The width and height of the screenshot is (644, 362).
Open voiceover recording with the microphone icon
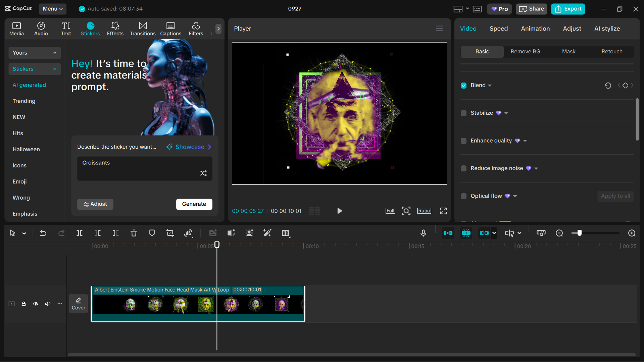pos(423,233)
